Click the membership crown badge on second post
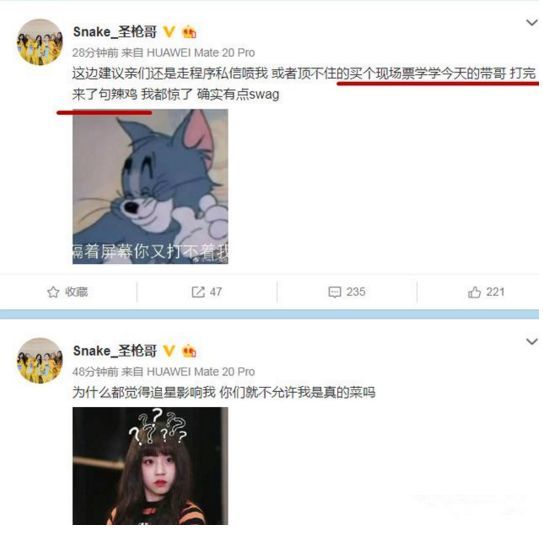 pos(189,351)
